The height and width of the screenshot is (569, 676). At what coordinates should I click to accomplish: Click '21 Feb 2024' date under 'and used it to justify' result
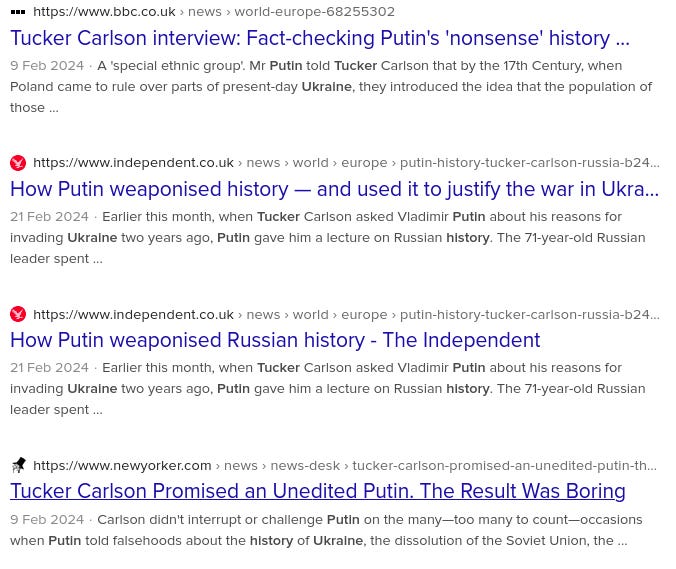(49, 217)
